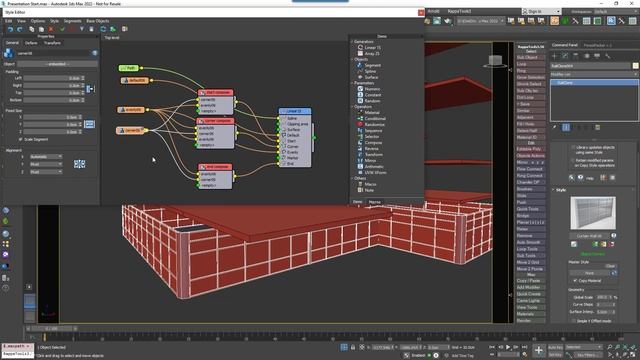Screen dimensions: 640x360
Task: Select Segment object in Items list
Action: point(369,65)
